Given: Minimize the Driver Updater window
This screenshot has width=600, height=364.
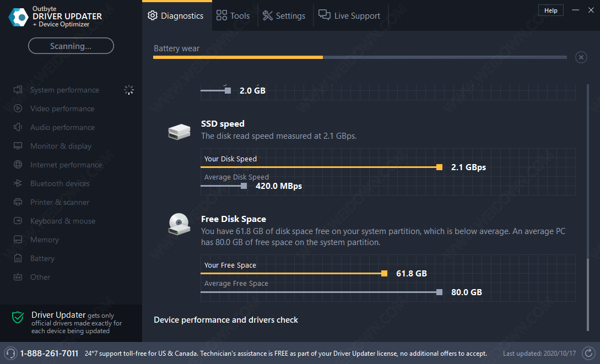Looking at the screenshot, I should 575,10.
